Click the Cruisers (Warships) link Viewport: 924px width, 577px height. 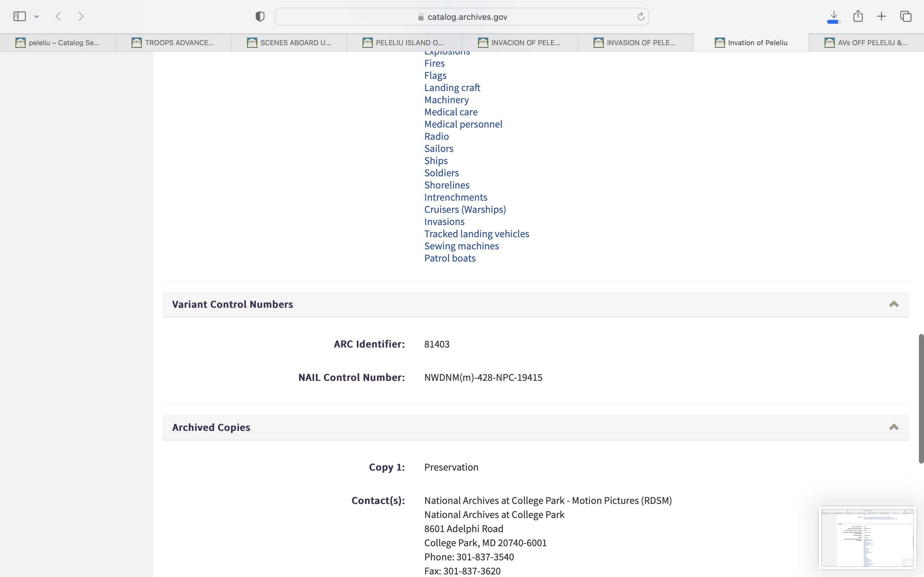[465, 209]
